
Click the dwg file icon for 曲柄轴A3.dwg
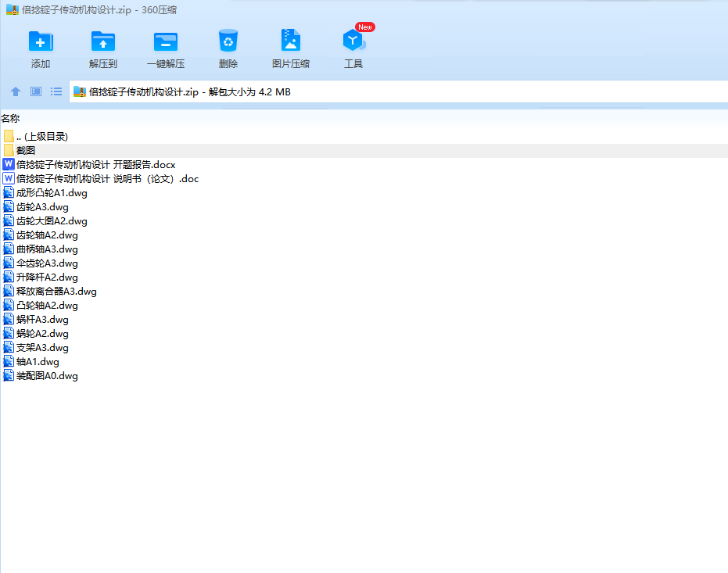(x=9, y=249)
